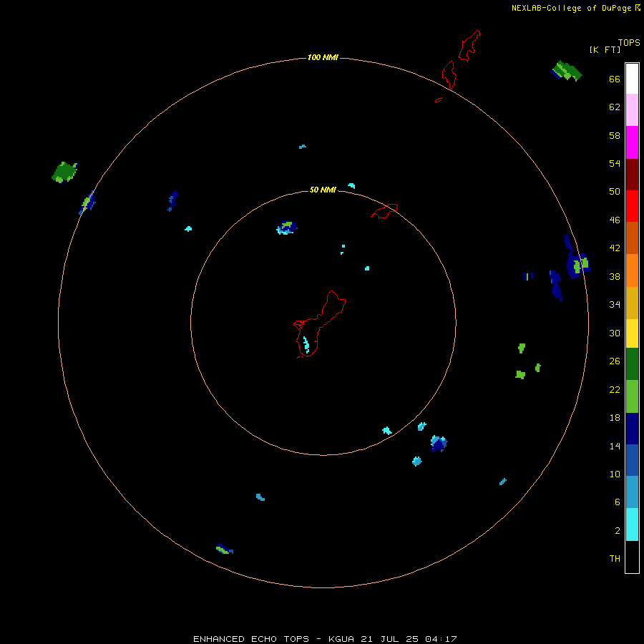Click the "50 NMI" range ring label
The height and width of the screenshot is (644, 644).
pos(323,190)
